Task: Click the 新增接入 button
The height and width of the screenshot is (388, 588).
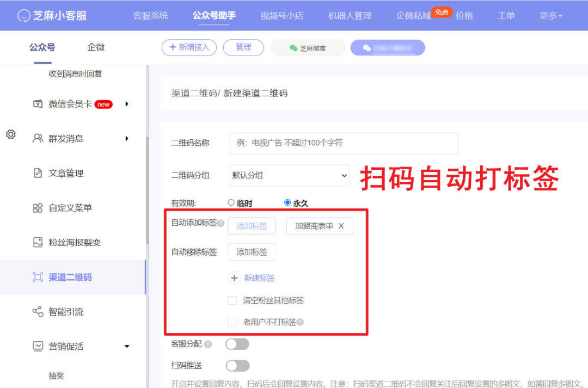Action: [189, 47]
